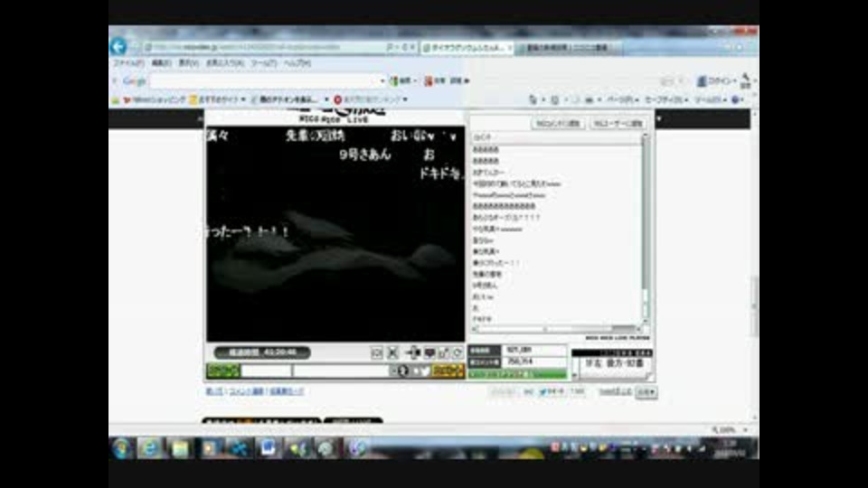Open the ツール(O) command bar dropdown
The image size is (868, 488).
pos(710,99)
